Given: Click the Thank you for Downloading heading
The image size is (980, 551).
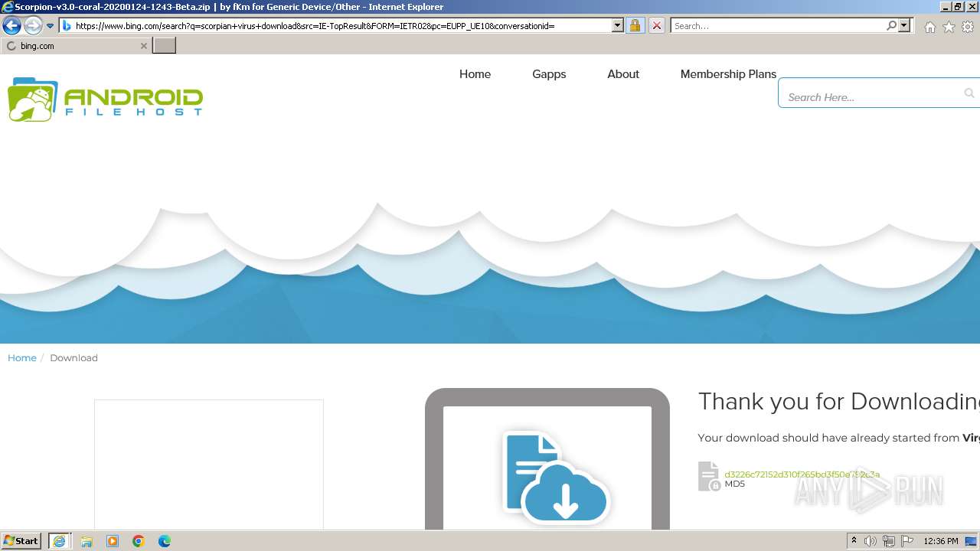Looking at the screenshot, I should click(x=838, y=402).
